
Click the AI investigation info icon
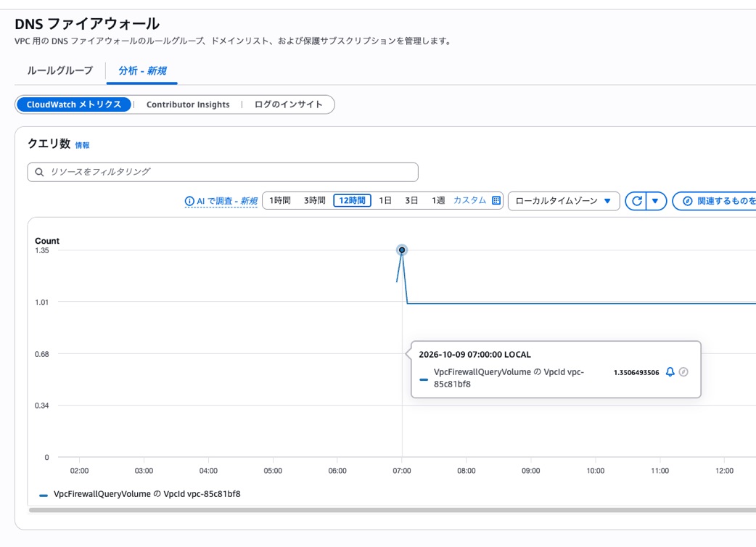click(189, 201)
